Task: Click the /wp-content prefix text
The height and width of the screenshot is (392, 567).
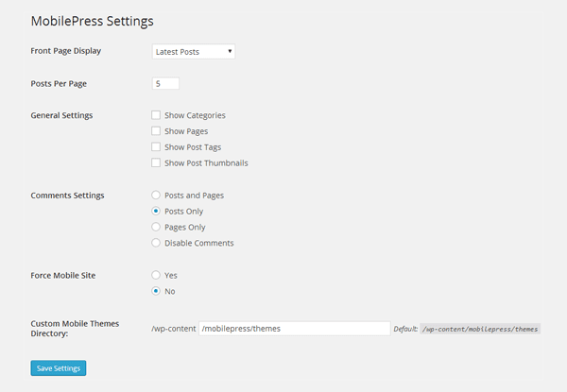Action: click(174, 329)
